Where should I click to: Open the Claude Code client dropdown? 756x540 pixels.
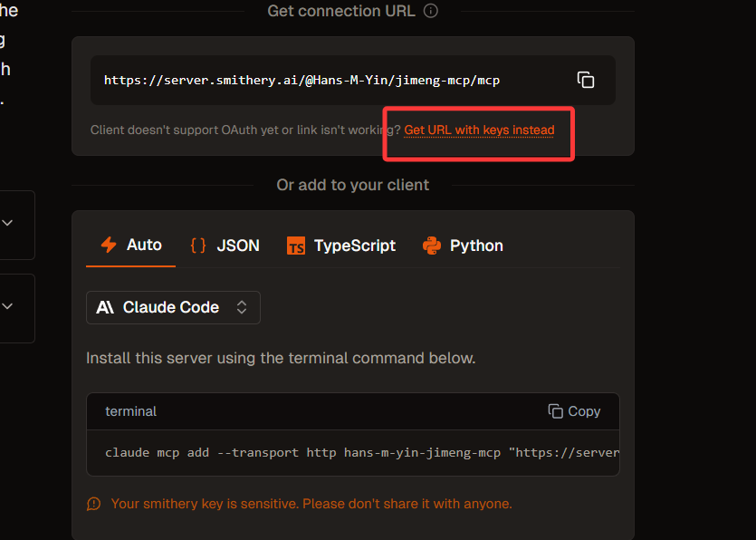[x=173, y=307]
